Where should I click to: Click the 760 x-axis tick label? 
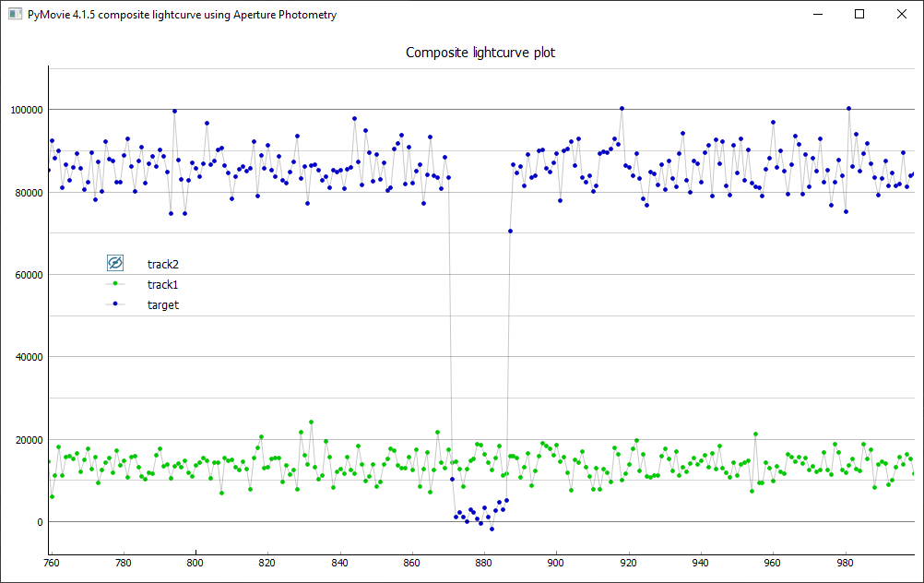point(52,563)
